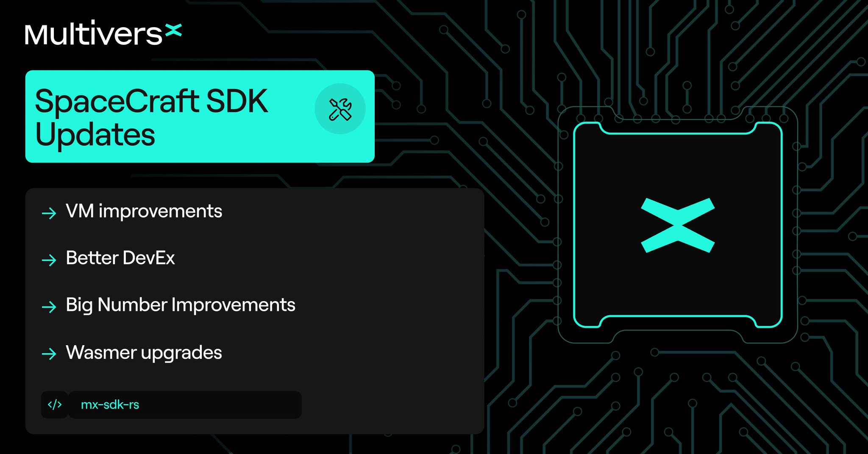Image resolution: width=868 pixels, height=454 pixels.
Task: Click the wrench and screwdriver tools icon
Action: click(x=340, y=109)
